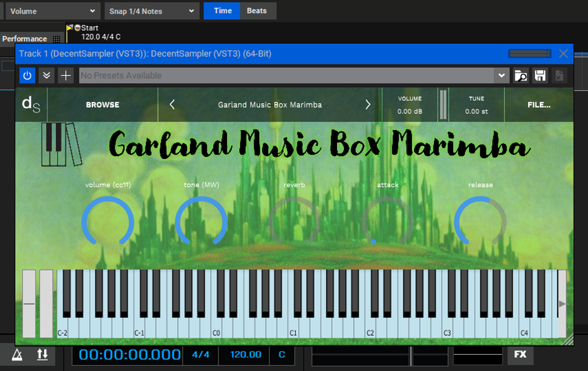This screenshot has width=588, height=371.
Task: Click the 4/4 time signature field
Action: coord(200,355)
